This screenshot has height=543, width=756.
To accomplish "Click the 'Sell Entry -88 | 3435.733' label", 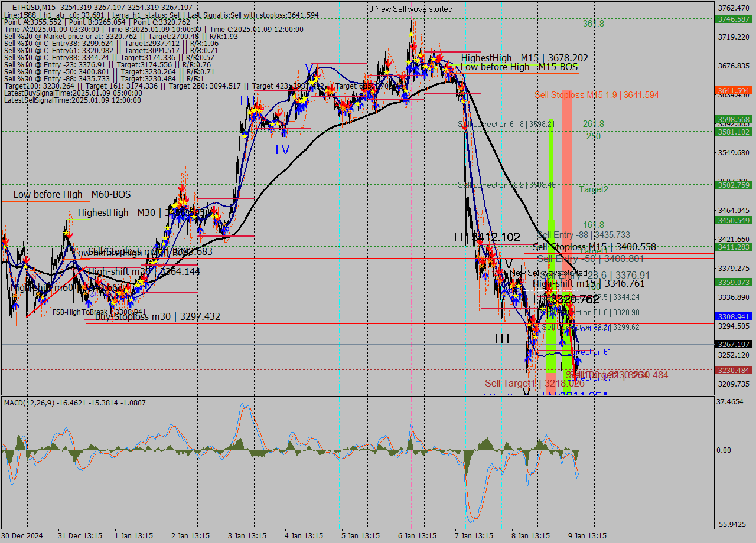I will pyautogui.click(x=584, y=235).
